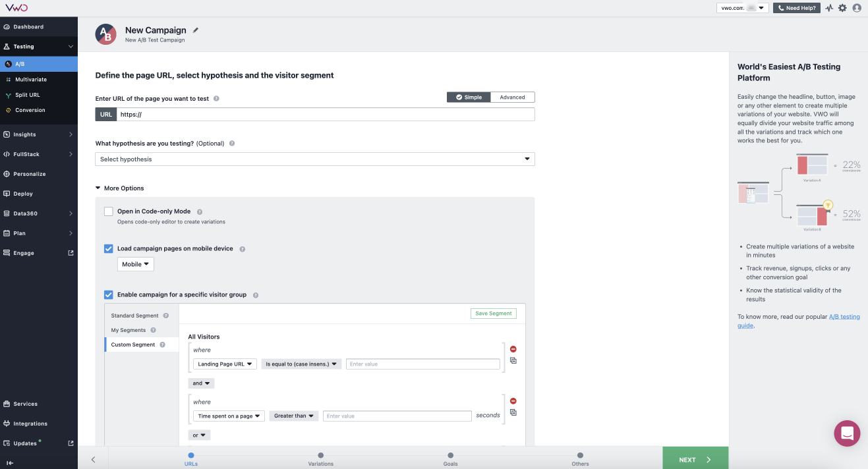
Task: Open the Mobile device dropdown
Action: tap(135, 263)
